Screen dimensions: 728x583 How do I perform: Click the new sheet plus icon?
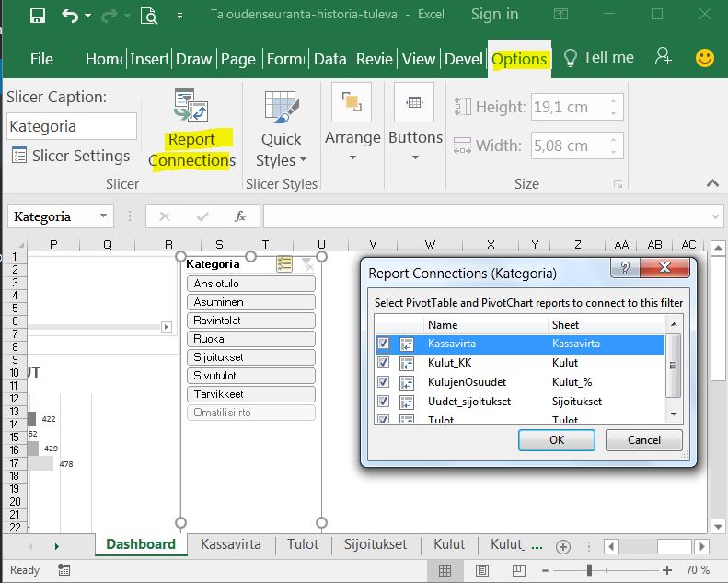[x=563, y=545]
